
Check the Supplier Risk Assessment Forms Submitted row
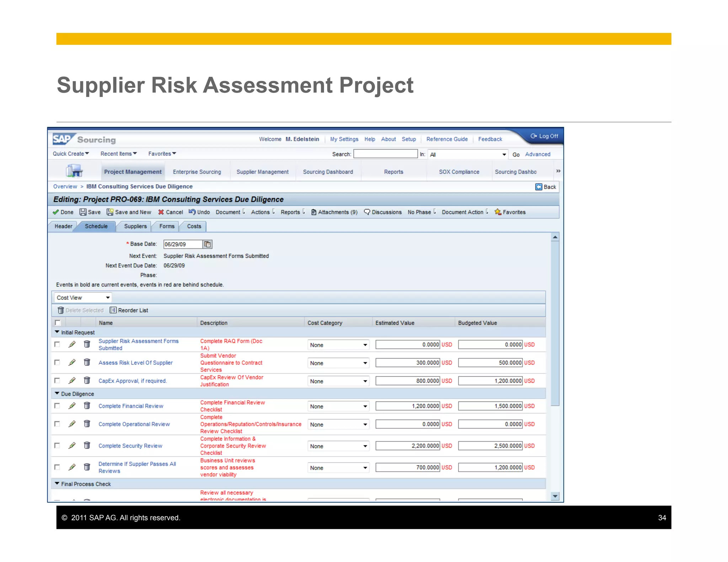click(x=57, y=344)
